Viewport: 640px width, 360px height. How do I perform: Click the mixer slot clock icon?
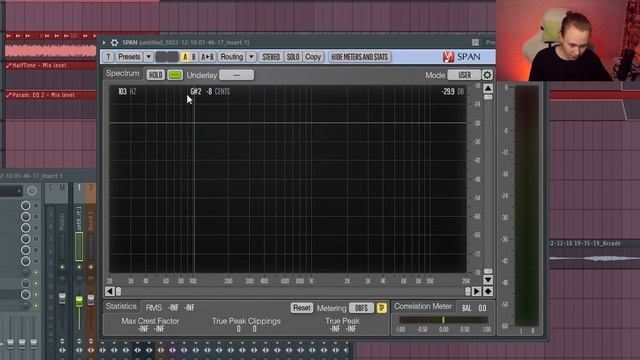tap(31, 191)
